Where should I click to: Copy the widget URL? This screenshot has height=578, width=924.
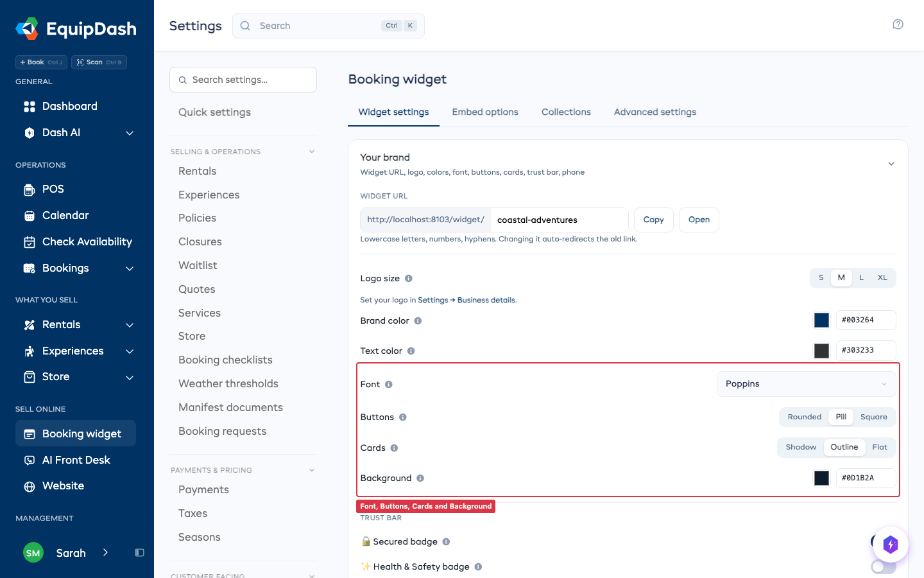point(654,220)
